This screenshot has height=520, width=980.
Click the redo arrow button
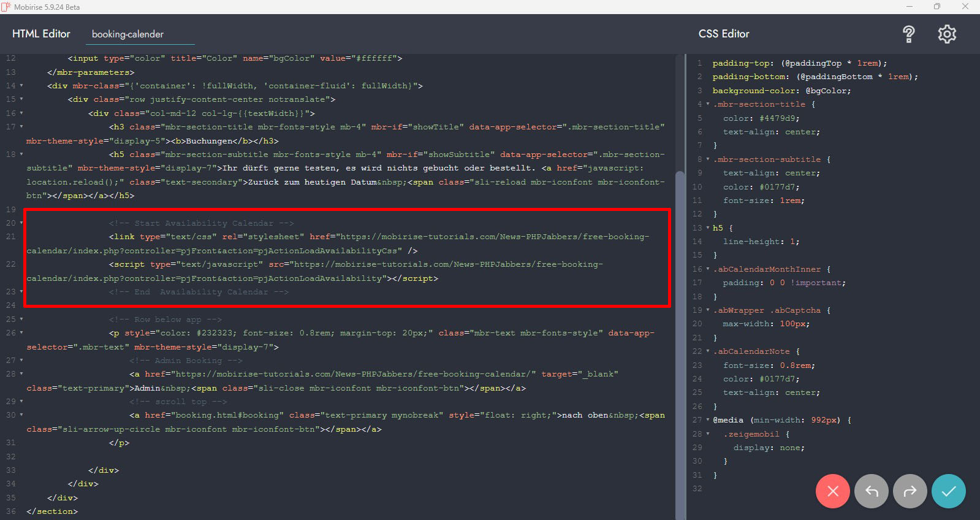click(x=910, y=491)
